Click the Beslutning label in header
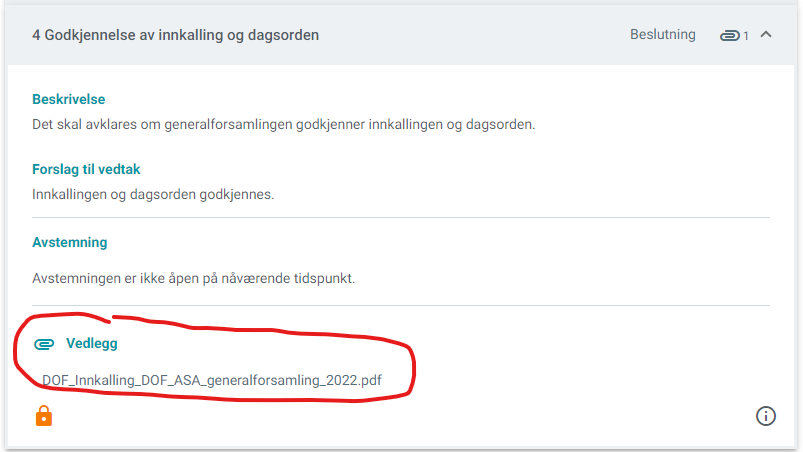803x452 pixels. click(x=663, y=34)
